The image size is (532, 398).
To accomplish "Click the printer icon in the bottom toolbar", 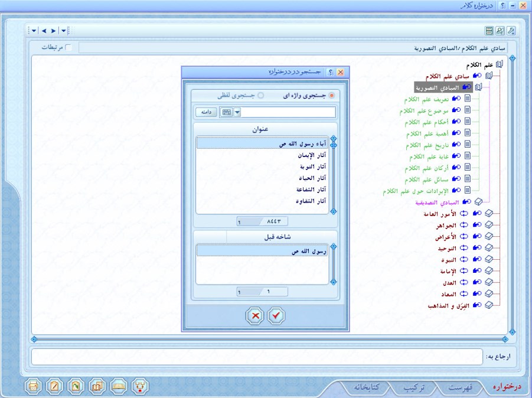I will [x=34, y=386].
